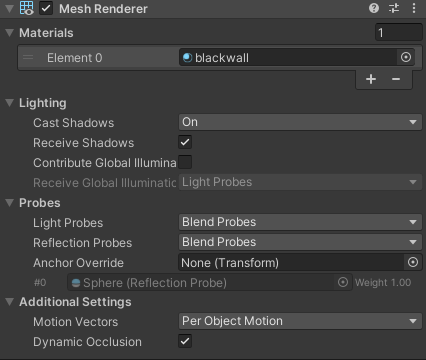Open the Mesh Renderer three-dot options menu
The height and width of the screenshot is (360, 426).
(x=414, y=8)
